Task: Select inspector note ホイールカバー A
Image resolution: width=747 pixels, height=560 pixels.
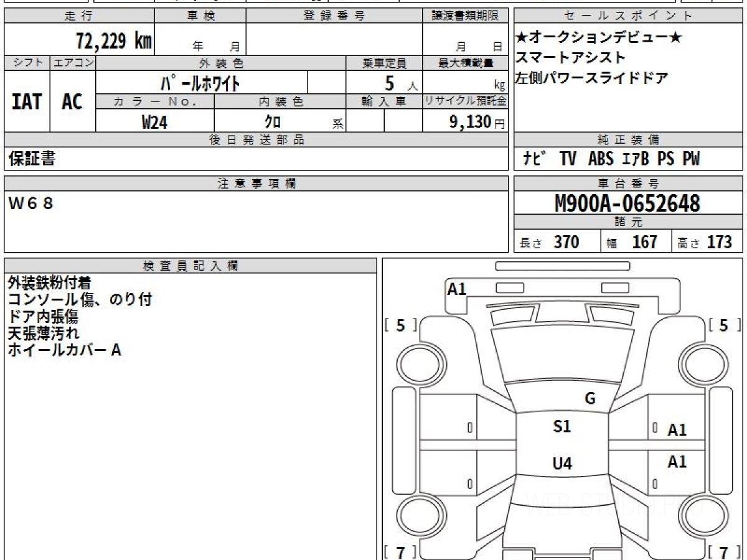Action: [64, 350]
